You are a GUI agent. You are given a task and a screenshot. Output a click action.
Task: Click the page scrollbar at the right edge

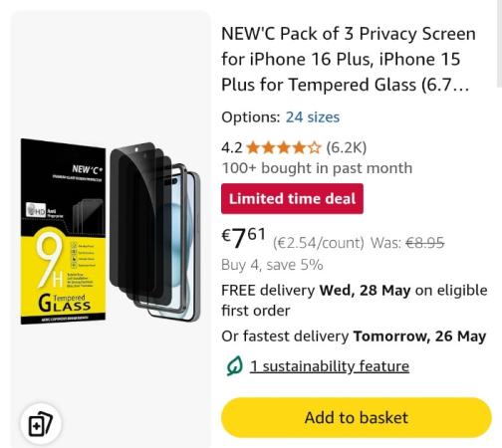(x=499, y=43)
